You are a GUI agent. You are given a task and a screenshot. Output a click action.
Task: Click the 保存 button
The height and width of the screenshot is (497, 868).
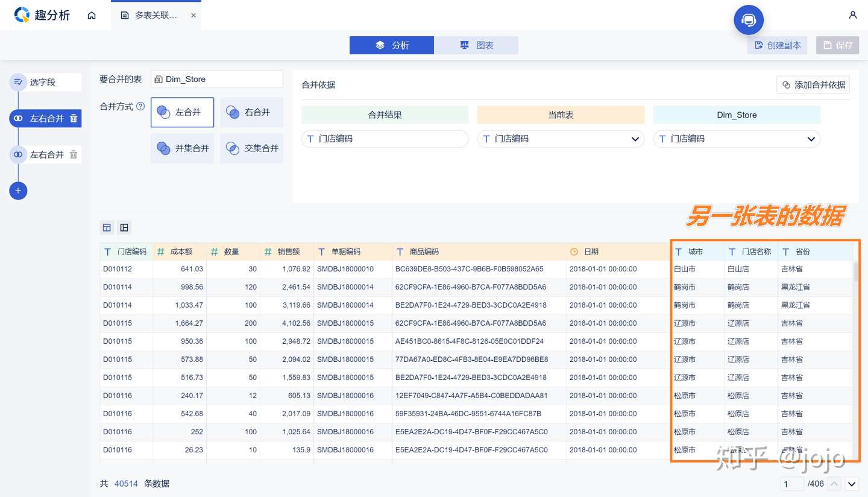837,45
